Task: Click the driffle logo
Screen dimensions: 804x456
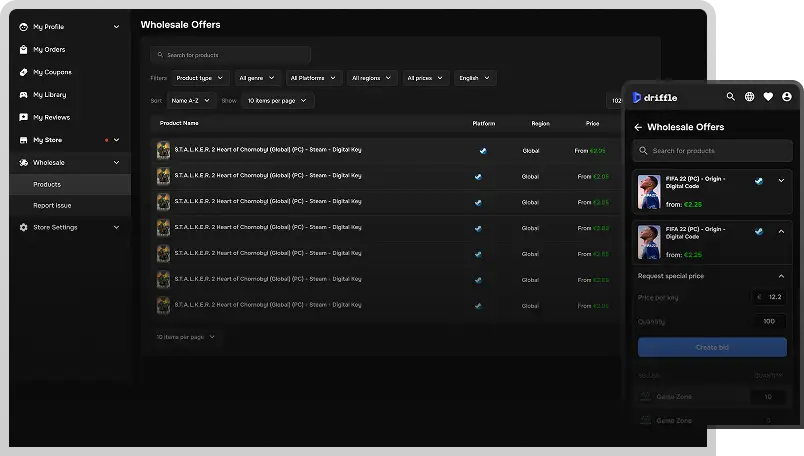Action: point(655,97)
